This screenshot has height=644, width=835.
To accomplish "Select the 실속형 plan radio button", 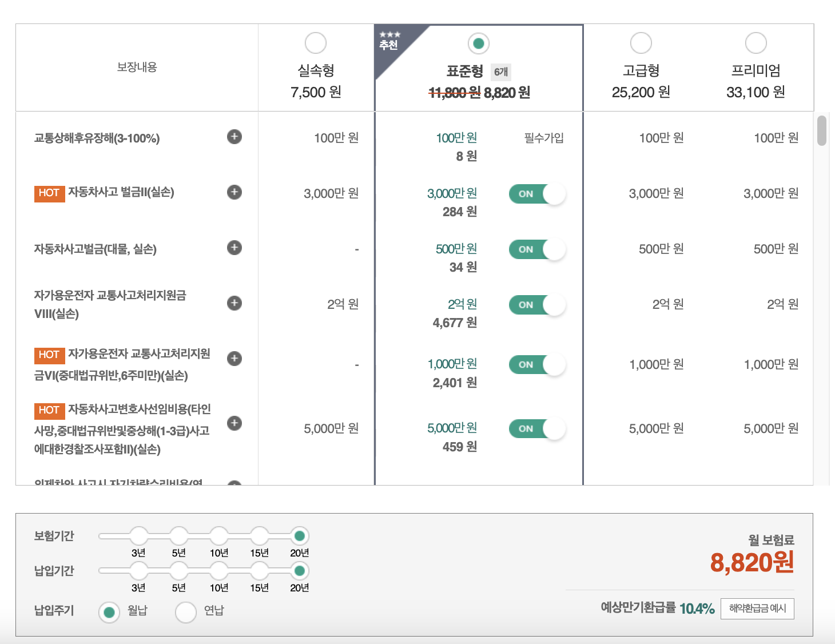I will tap(316, 43).
